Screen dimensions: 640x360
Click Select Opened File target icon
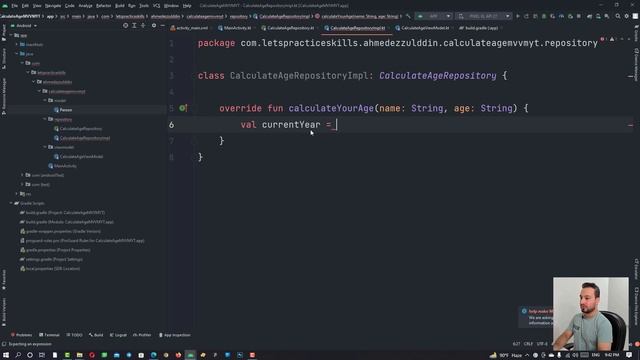(125, 26)
